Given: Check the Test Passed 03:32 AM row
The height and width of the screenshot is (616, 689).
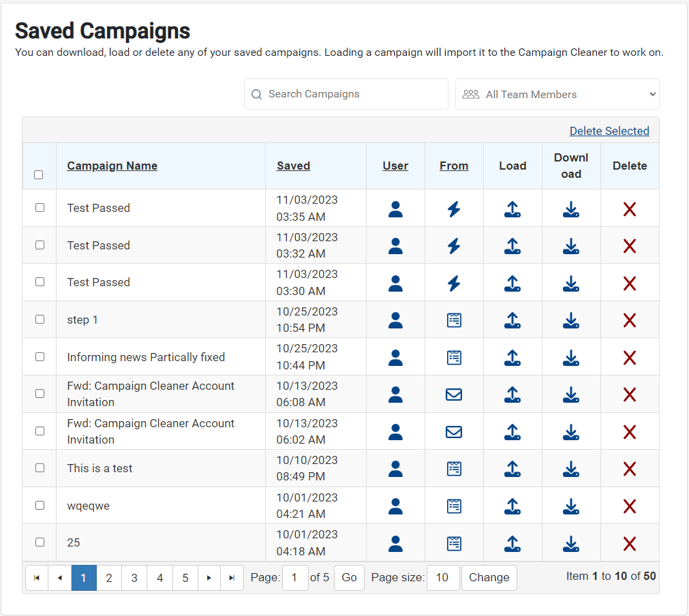Looking at the screenshot, I should [40, 245].
